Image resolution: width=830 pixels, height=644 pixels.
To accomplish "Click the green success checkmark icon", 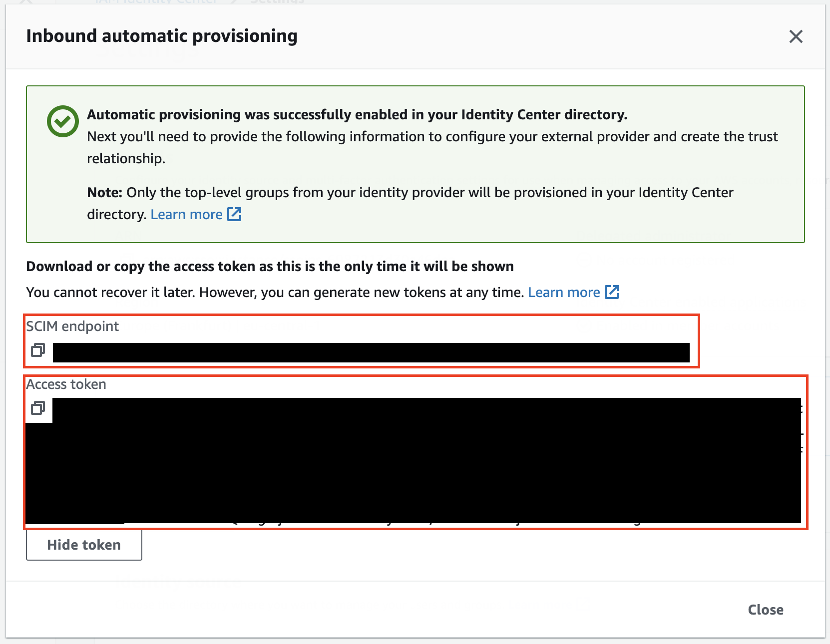I will [62, 121].
